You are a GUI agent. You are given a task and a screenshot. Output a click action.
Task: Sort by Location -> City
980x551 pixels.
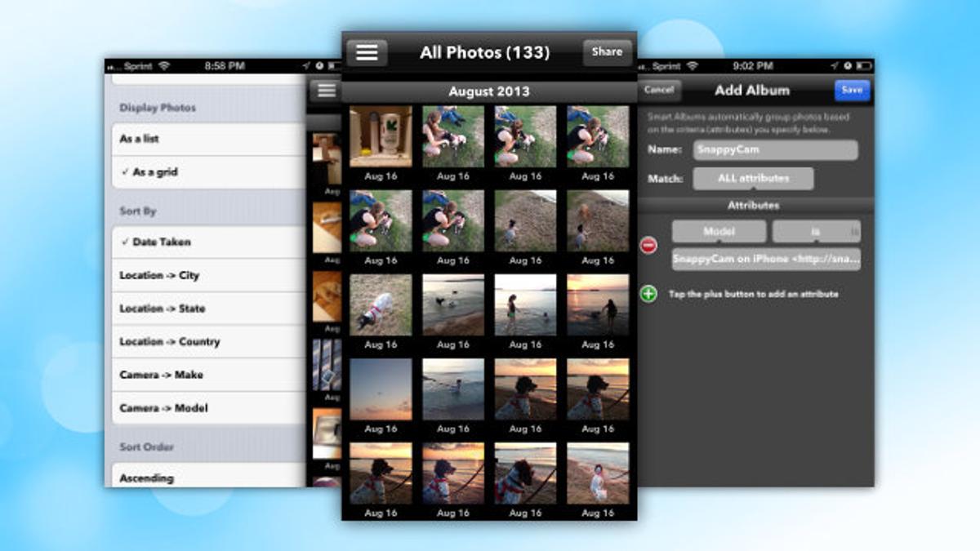tap(208, 275)
